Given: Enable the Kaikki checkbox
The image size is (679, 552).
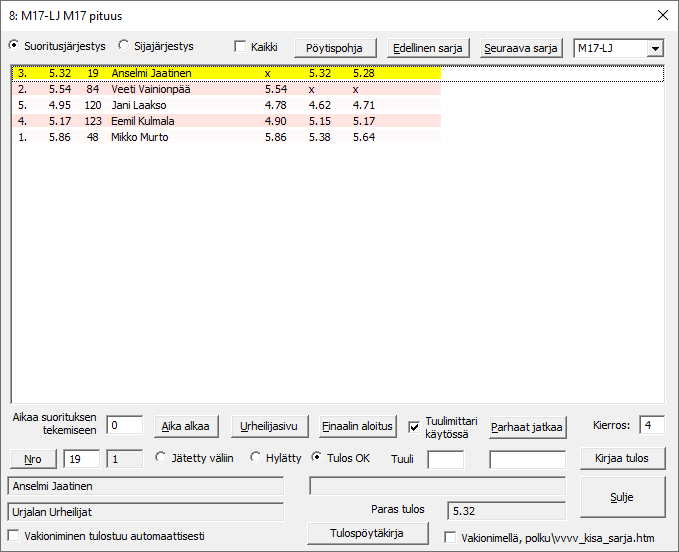Looking at the screenshot, I should [x=240, y=46].
